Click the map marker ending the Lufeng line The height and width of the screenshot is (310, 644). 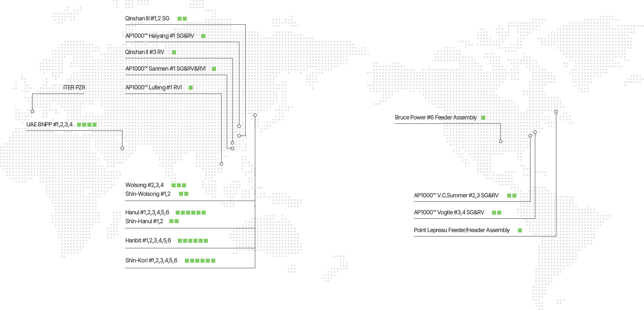pyautogui.click(x=221, y=164)
